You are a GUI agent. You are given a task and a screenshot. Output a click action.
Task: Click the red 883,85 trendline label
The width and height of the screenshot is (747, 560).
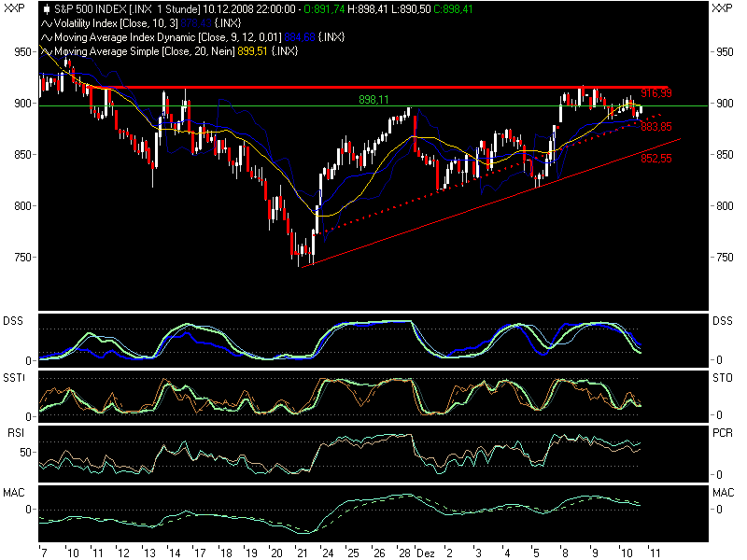[x=656, y=127]
